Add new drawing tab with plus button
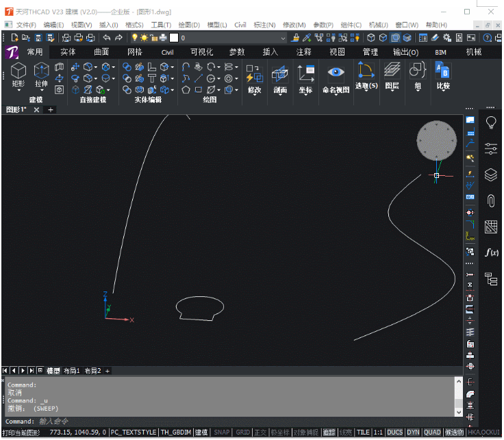This screenshot has width=504, height=440. [x=51, y=110]
